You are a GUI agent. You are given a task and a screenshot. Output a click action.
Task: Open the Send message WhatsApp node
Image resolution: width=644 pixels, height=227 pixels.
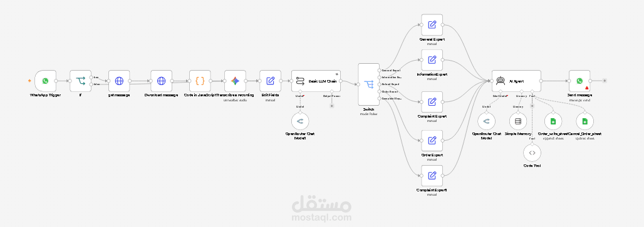[579, 81]
